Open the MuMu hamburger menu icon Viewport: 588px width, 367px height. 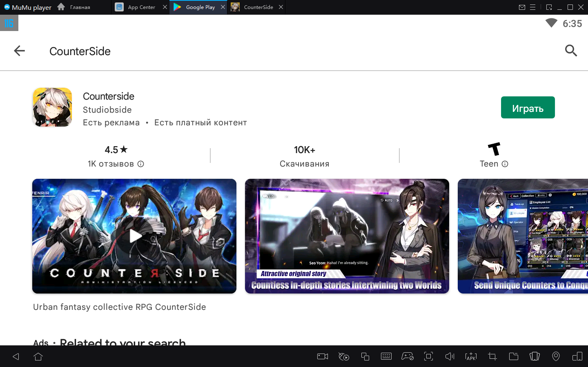click(x=532, y=7)
